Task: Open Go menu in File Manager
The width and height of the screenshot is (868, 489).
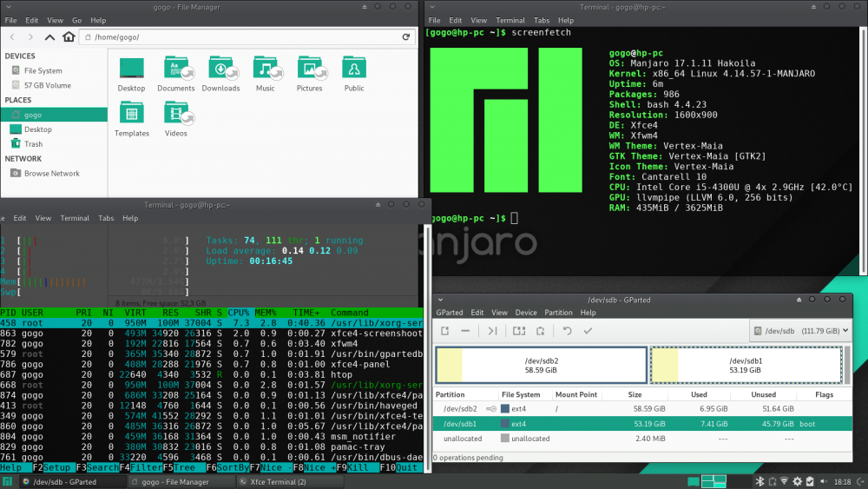Action: (x=77, y=20)
